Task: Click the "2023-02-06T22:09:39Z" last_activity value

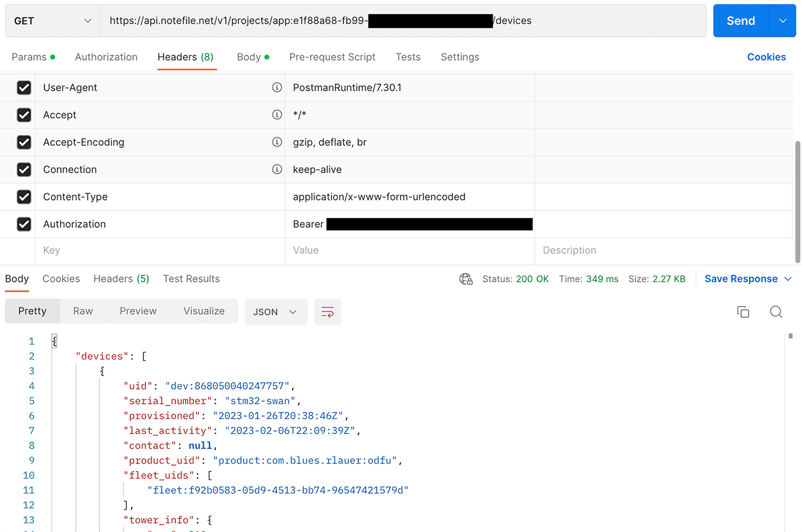Action: coord(291,431)
